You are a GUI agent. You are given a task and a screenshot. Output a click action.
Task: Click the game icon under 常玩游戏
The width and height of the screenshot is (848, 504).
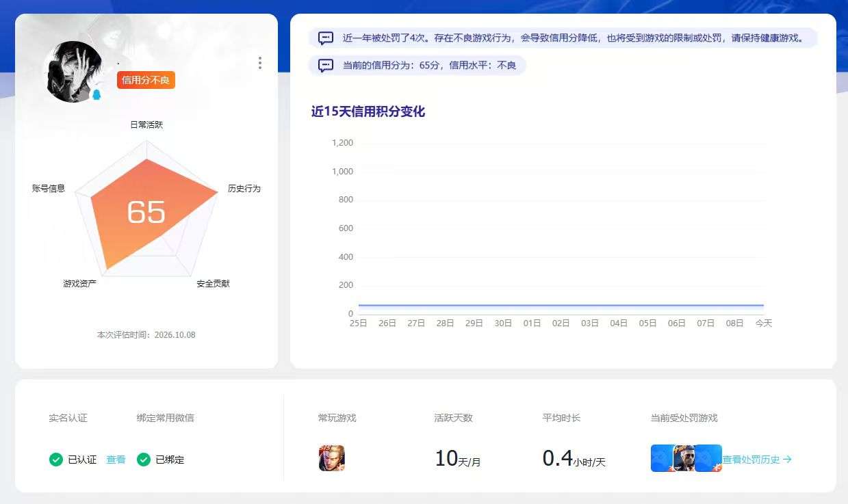[x=332, y=458]
